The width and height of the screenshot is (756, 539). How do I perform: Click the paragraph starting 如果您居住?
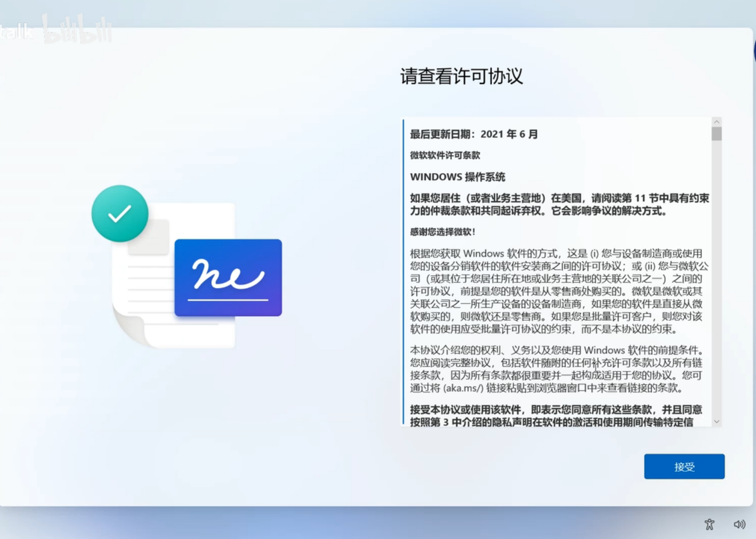point(559,205)
